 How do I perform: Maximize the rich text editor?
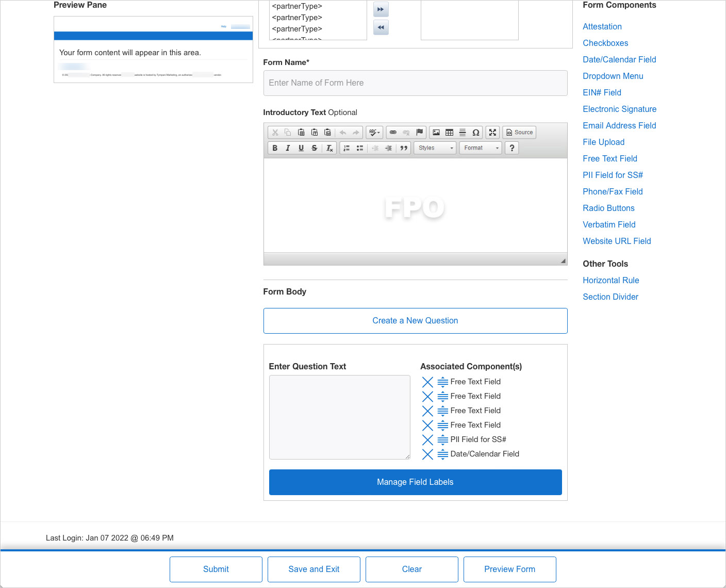(x=492, y=133)
